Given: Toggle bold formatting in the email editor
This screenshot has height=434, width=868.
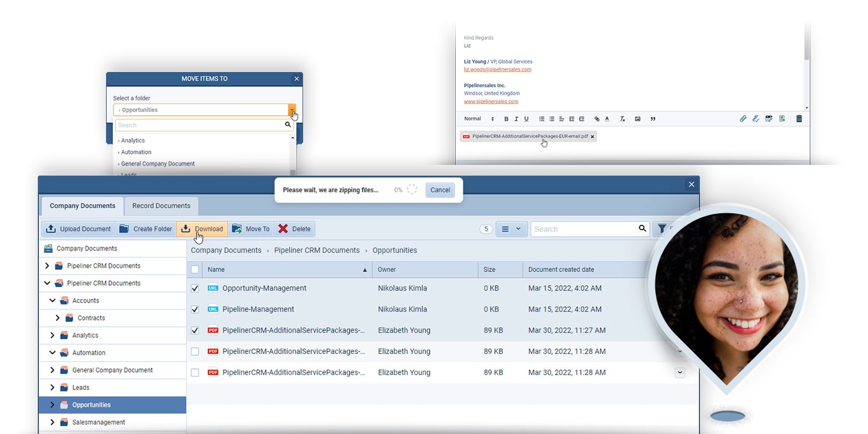Looking at the screenshot, I should pos(506,118).
